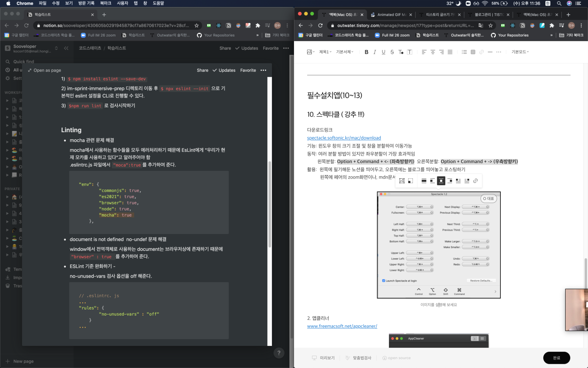Image resolution: width=588 pixels, height=368 pixels.
Task: Toggle Launch Spectacle at login checkbox
Action: pyautogui.click(x=384, y=281)
